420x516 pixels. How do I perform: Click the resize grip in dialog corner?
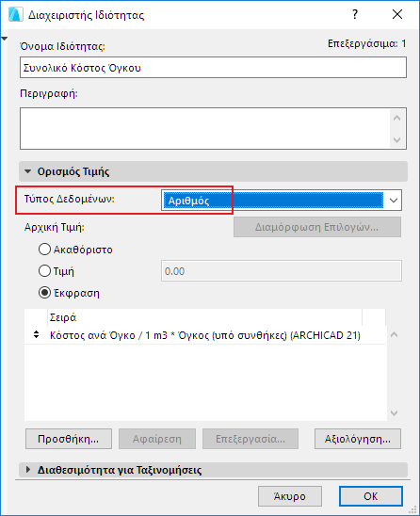pyautogui.click(x=412, y=510)
